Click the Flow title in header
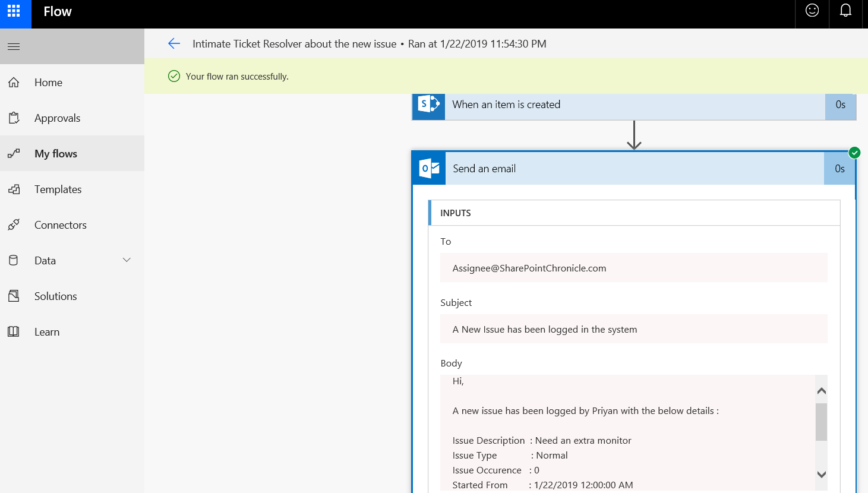 coord(58,11)
